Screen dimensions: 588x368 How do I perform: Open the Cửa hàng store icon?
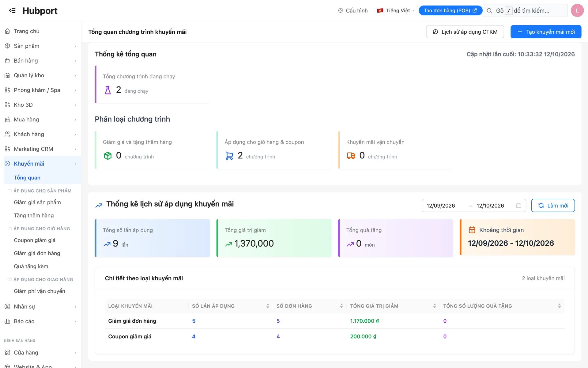pos(7,353)
